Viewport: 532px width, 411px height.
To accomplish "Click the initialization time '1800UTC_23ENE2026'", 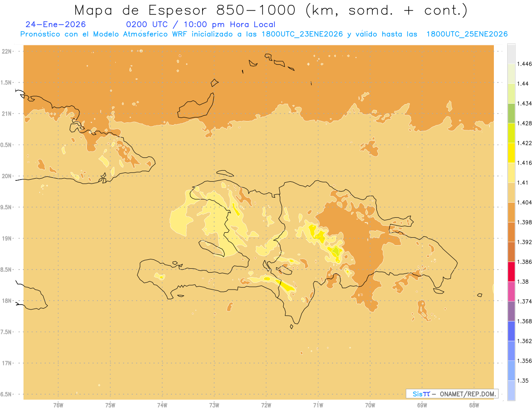I will click(x=302, y=34).
